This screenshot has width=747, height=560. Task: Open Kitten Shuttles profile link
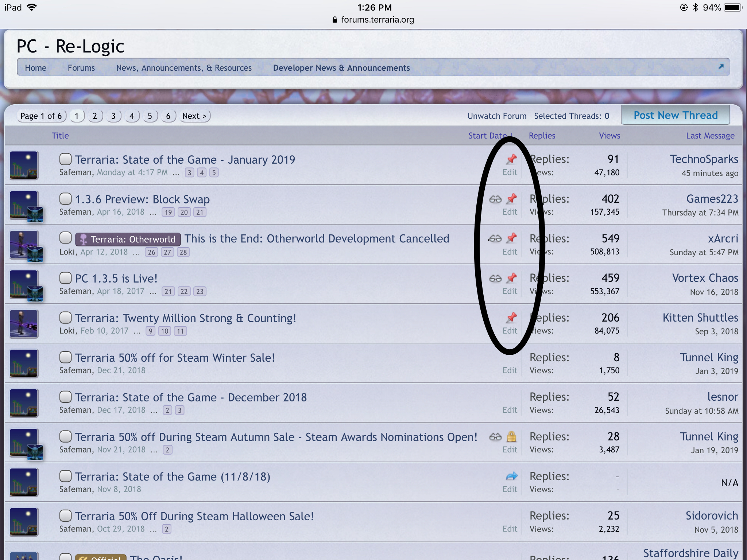(700, 318)
